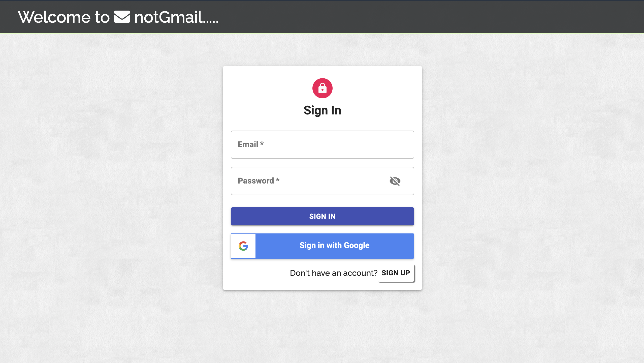Image resolution: width=644 pixels, height=363 pixels.
Task: Click the required asterisk beside Email
Action: pyautogui.click(x=262, y=143)
